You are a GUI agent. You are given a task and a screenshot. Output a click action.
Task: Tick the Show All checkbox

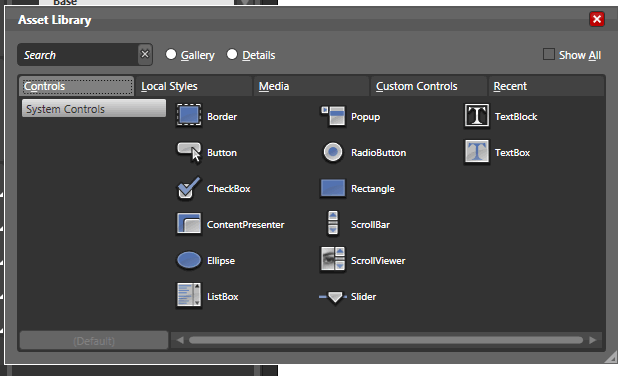[x=549, y=54]
